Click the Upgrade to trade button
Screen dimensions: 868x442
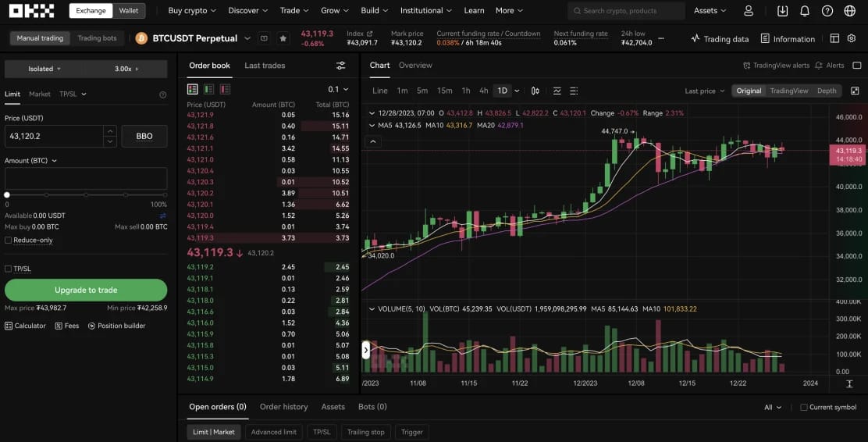click(86, 291)
